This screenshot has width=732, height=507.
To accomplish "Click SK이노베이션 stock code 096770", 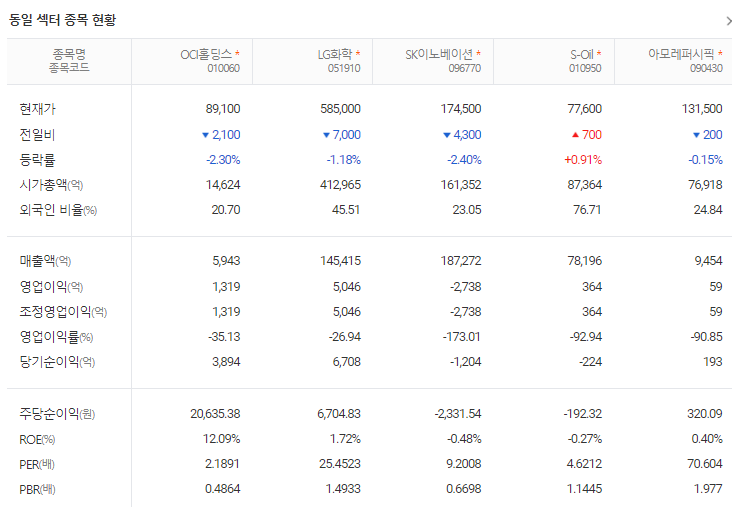I will coord(465,68).
